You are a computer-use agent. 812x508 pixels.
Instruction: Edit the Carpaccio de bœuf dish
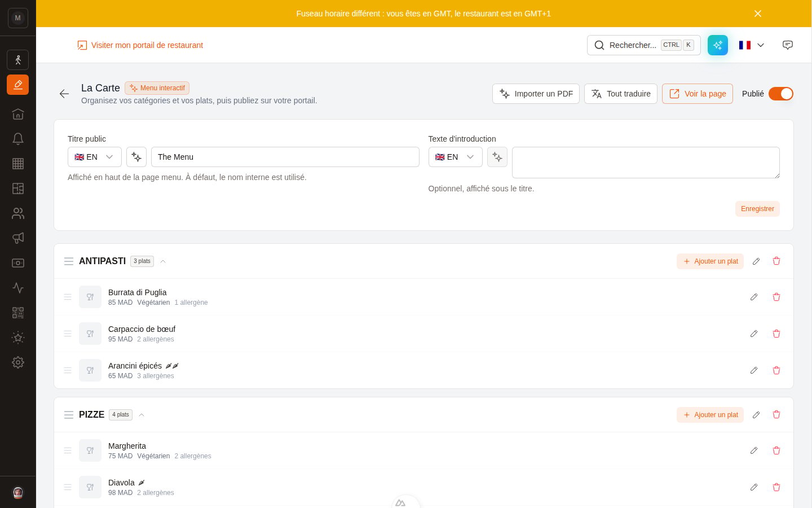click(754, 334)
